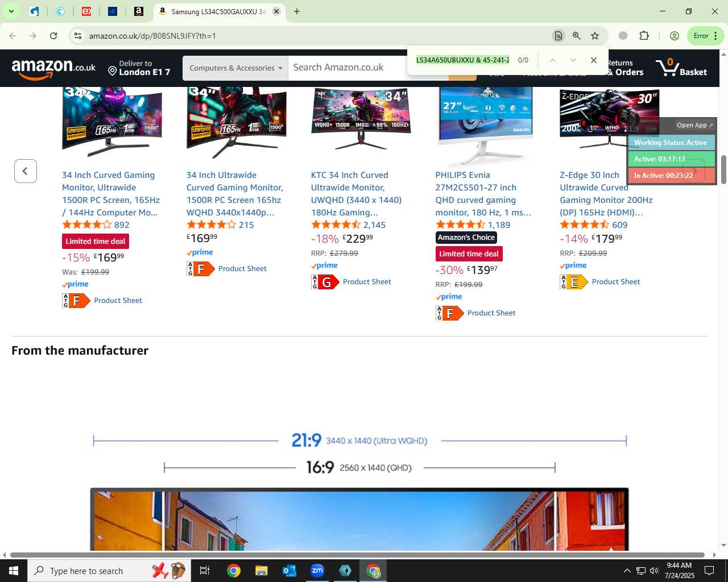
Task: Jump to next find result arrow
Action: (x=573, y=60)
